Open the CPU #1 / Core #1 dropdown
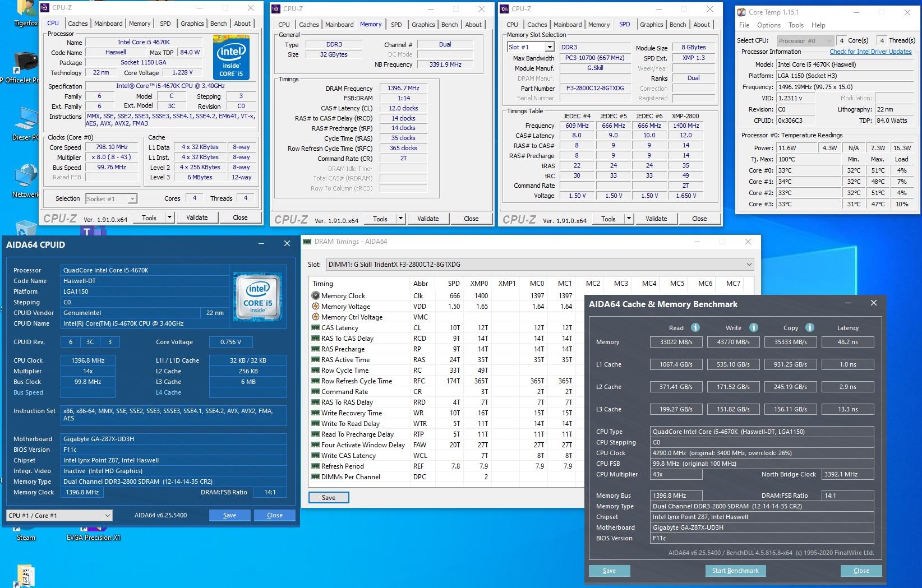922x588 pixels. [59, 515]
